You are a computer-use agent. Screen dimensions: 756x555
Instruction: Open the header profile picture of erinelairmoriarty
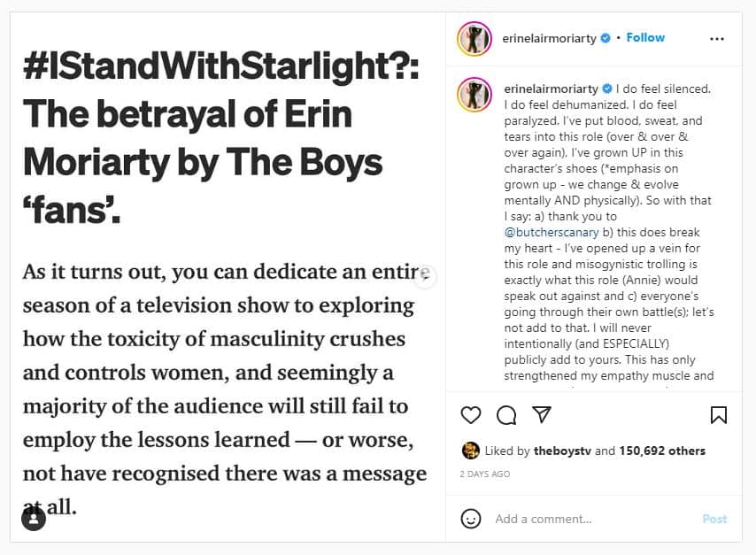point(474,39)
